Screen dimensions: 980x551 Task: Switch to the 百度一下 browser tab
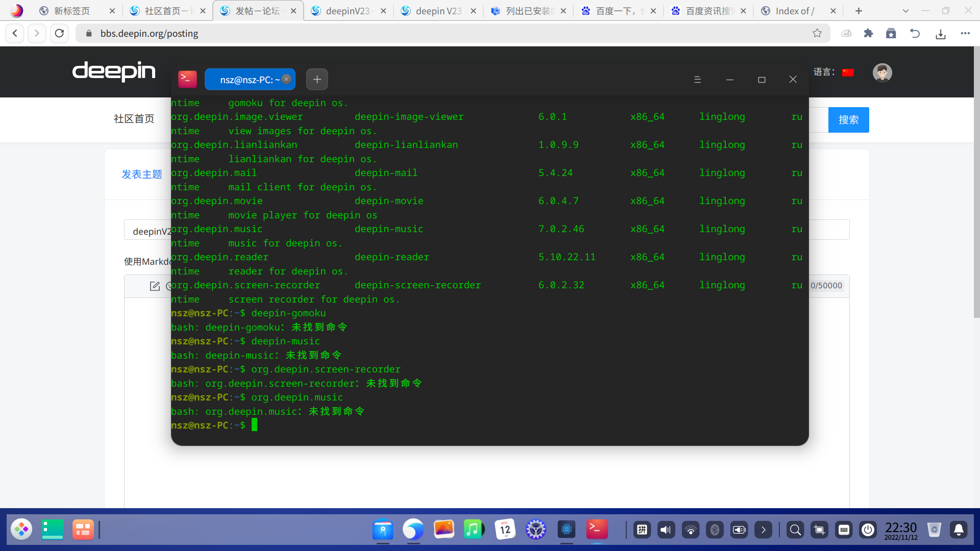(616, 11)
